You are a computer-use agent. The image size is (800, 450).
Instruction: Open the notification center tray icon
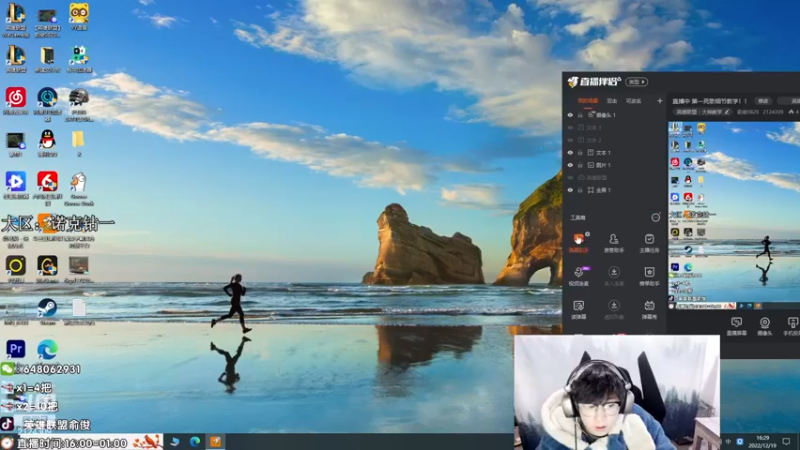(x=787, y=442)
